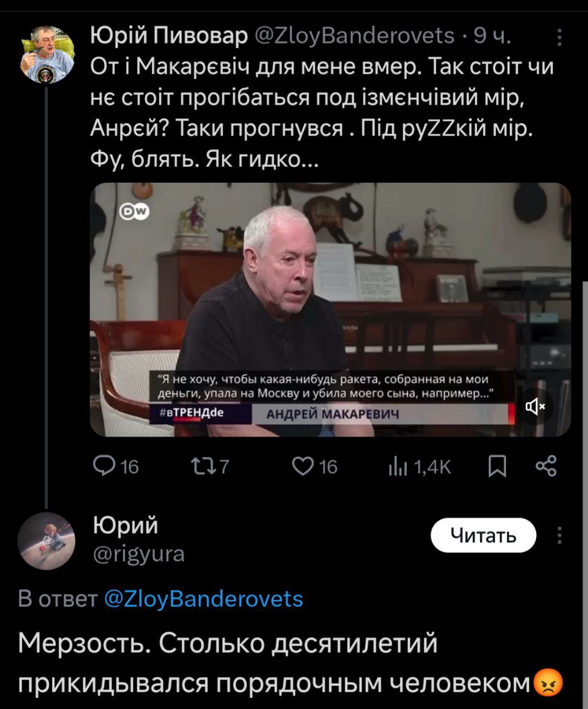Click the DW logo in the video
Image resolution: width=588 pixels, height=709 pixels.
(x=135, y=212)
